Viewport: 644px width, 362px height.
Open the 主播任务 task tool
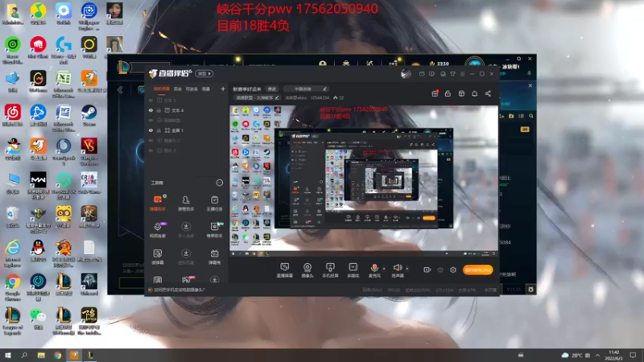pos(214,203)
